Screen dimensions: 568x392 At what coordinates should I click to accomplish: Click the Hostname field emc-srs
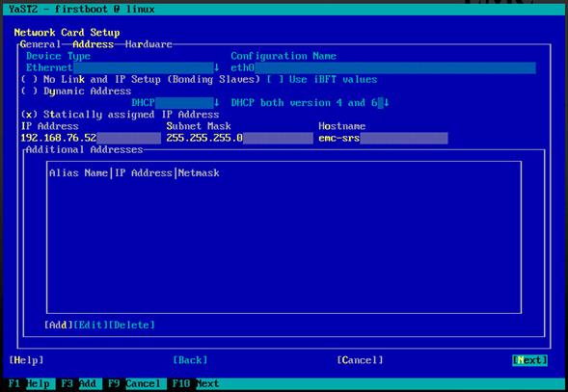coord(383,138)
